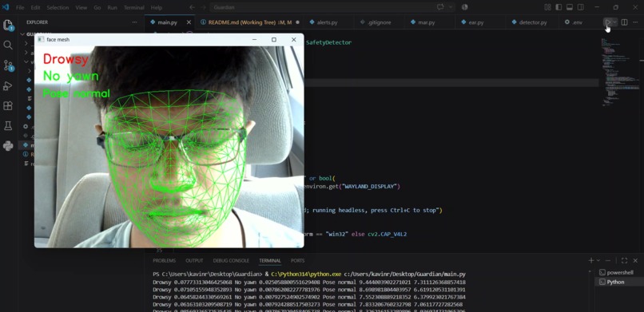Image resolution: width=644 pixels, height=312 pixels.
Task: Select the powershell terminal instance
Action: (618, 273)
